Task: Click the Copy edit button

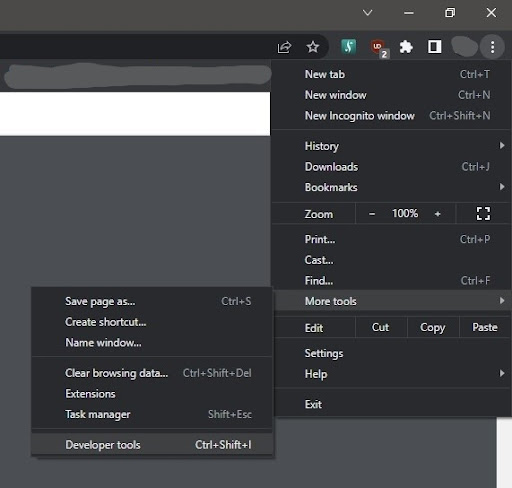Action: click(433, 327)
